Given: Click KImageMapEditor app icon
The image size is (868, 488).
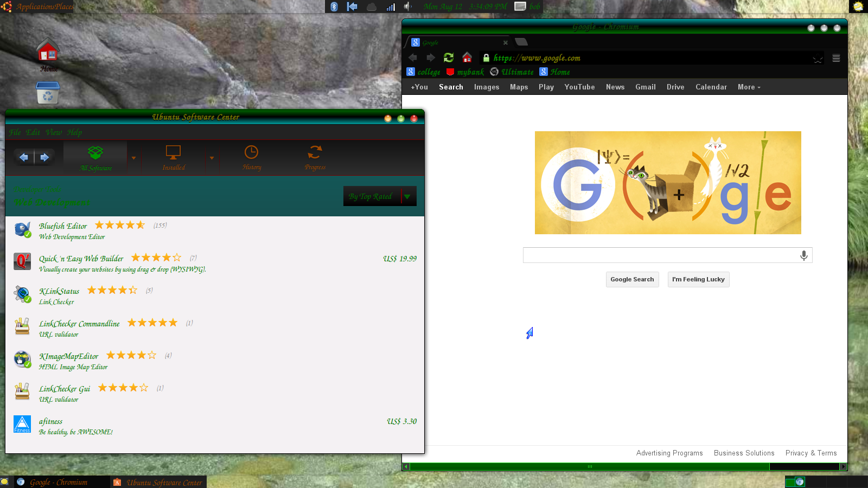Looking at the screenshot, I should tap(22, 359).
